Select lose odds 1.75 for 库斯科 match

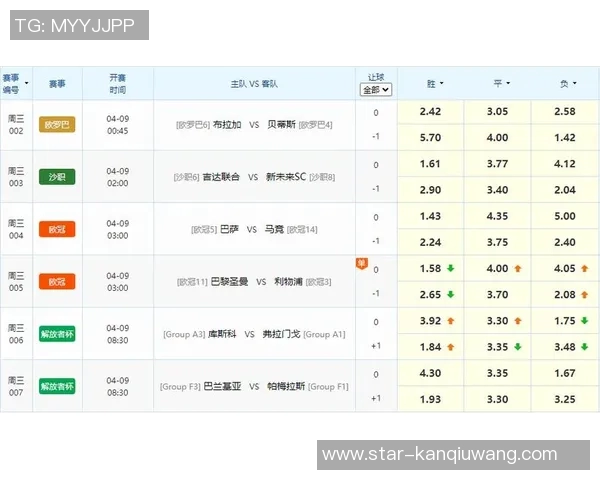tap(565, 321)
